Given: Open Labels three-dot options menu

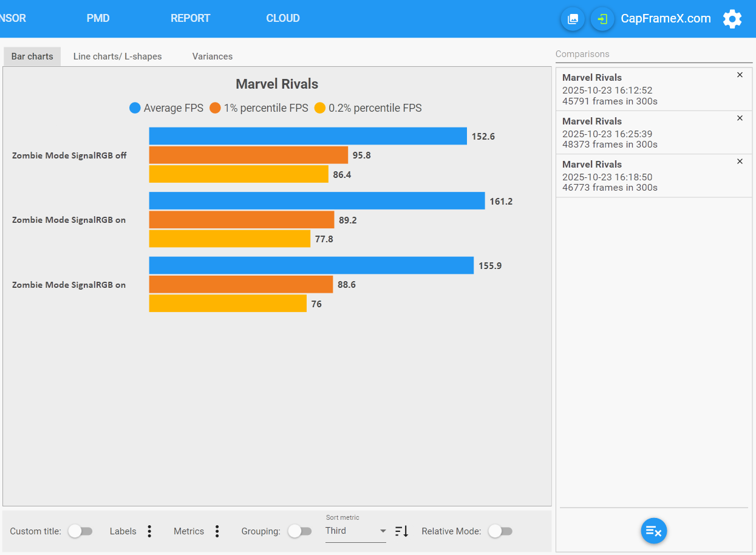Looking at the screenshot, I should (149, 531).
